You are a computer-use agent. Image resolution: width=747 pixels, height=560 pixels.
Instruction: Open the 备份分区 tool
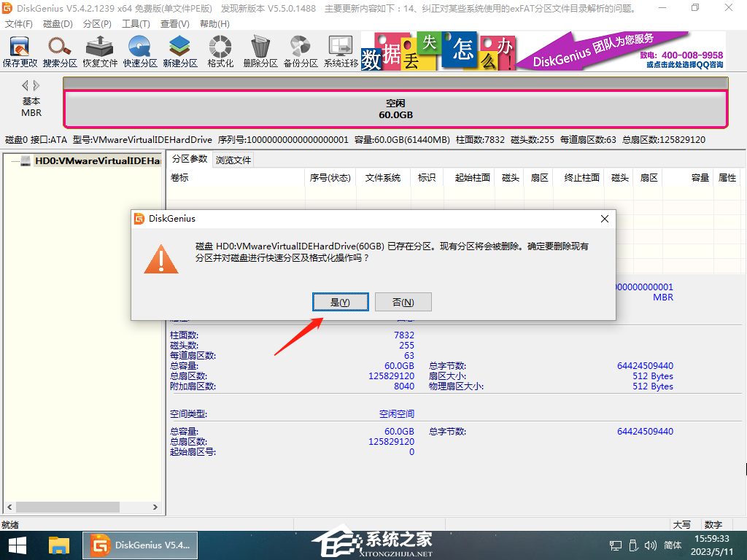coord(301,52)
